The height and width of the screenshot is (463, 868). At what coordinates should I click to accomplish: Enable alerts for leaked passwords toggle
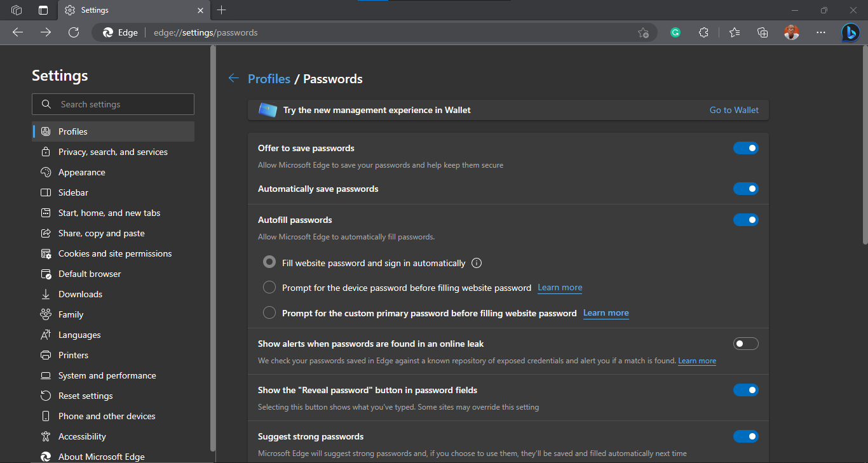745,344
